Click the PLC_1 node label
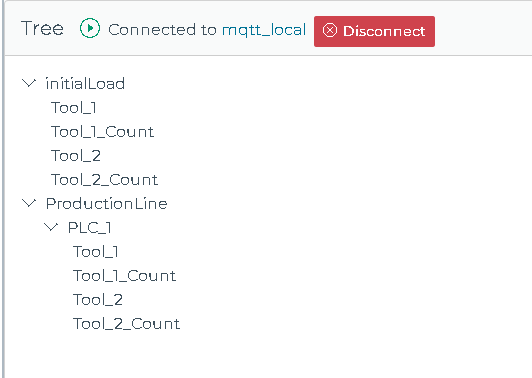 90,228
